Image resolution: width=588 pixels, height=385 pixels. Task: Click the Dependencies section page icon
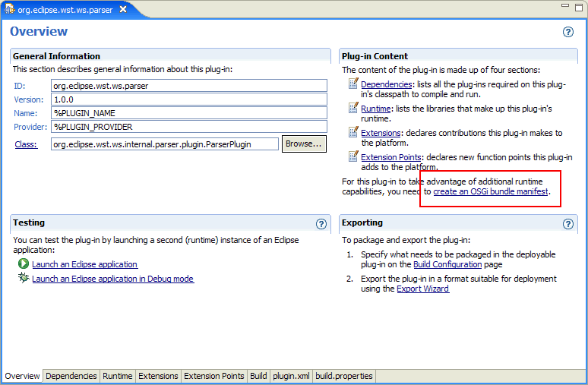(x=353, y=84)
